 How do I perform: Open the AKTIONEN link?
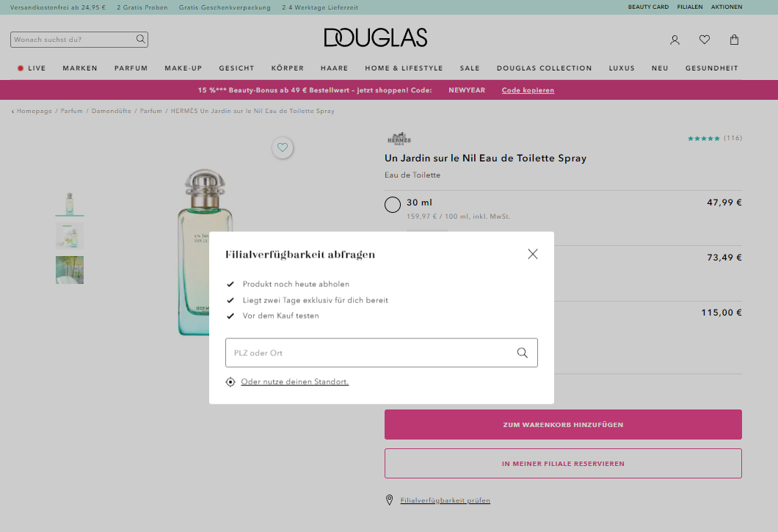tap(727, 7)
